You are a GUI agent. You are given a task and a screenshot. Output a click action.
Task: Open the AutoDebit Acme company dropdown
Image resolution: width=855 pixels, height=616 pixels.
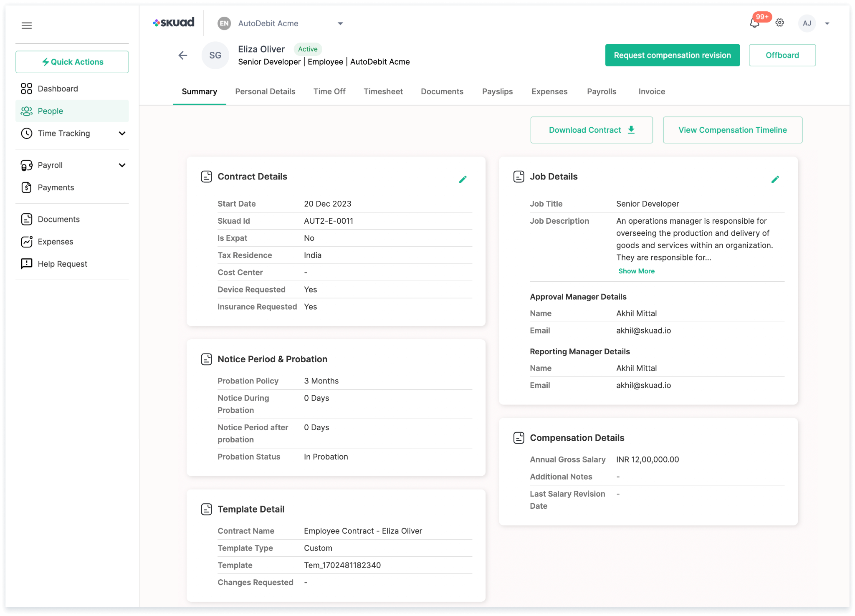tap(340, 23)
